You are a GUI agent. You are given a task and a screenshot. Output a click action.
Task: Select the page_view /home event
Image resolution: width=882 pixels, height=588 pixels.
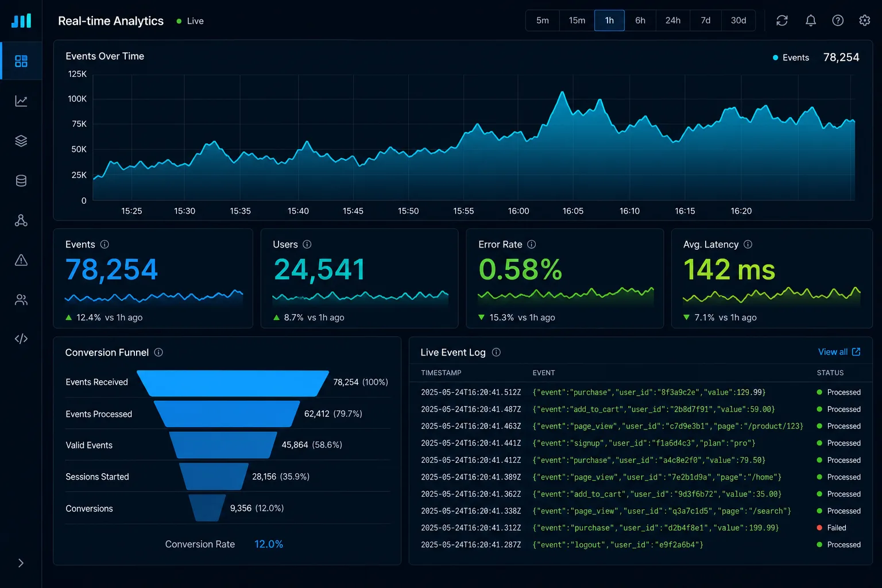[x=641, y=477]
